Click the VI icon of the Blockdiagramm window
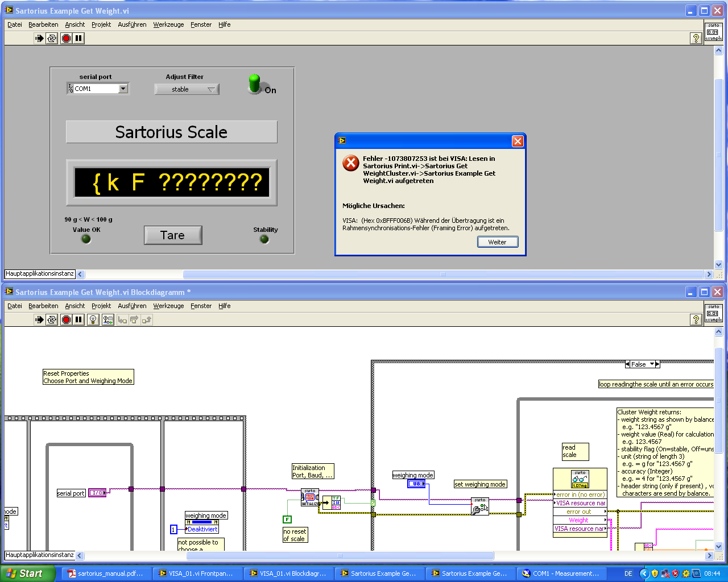Viewport: 728px width, 582px height. click(714, 313)
